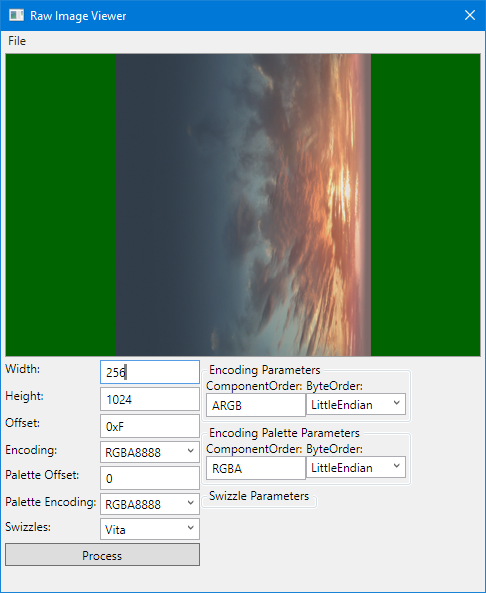Click the ARGB ComponentOrder field
This screenshot has height=593, width=486.
[256, 405]
